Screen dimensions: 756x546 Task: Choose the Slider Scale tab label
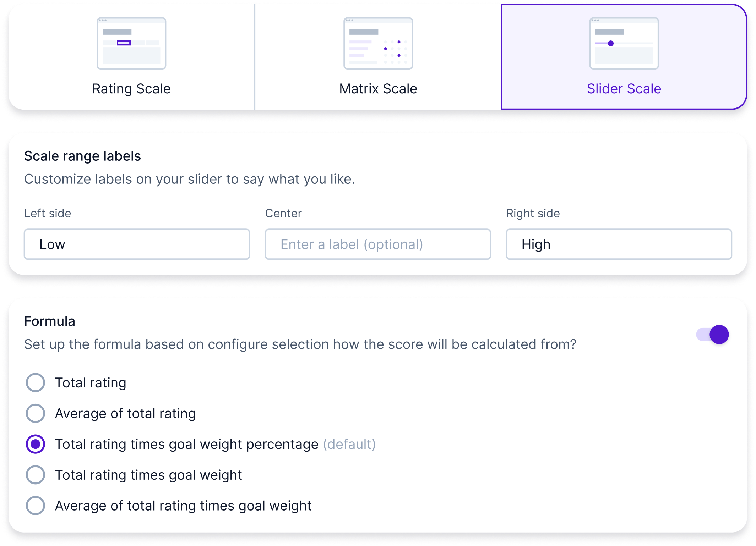pos(624,89)
